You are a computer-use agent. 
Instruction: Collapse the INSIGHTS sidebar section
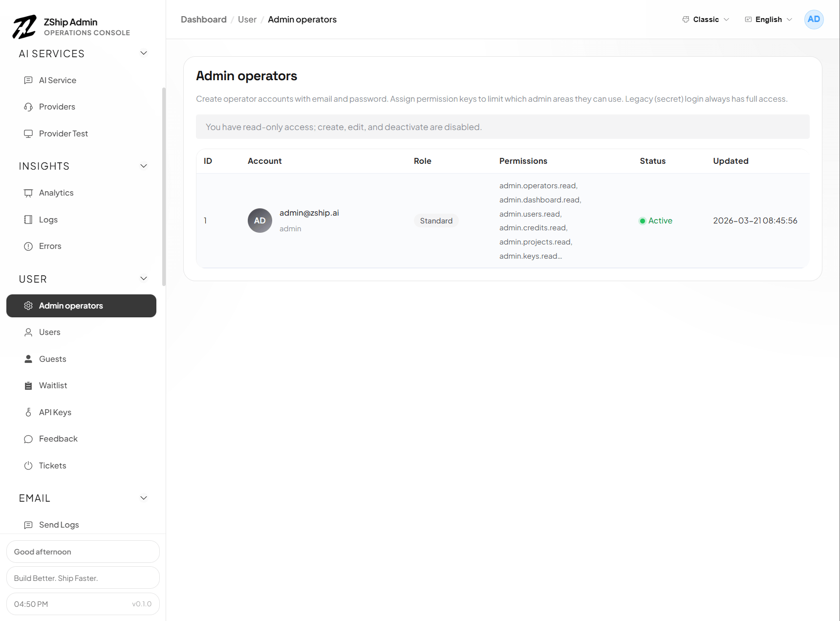point(144,166)
